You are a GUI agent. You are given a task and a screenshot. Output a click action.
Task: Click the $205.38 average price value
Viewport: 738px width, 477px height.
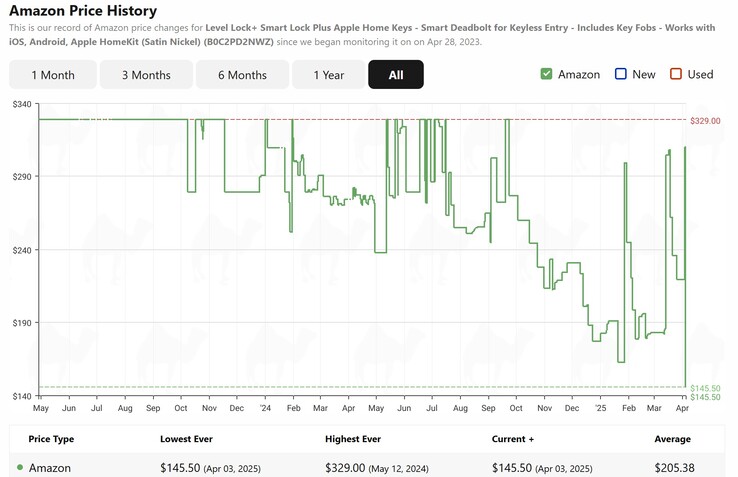(x=674, y=468)
